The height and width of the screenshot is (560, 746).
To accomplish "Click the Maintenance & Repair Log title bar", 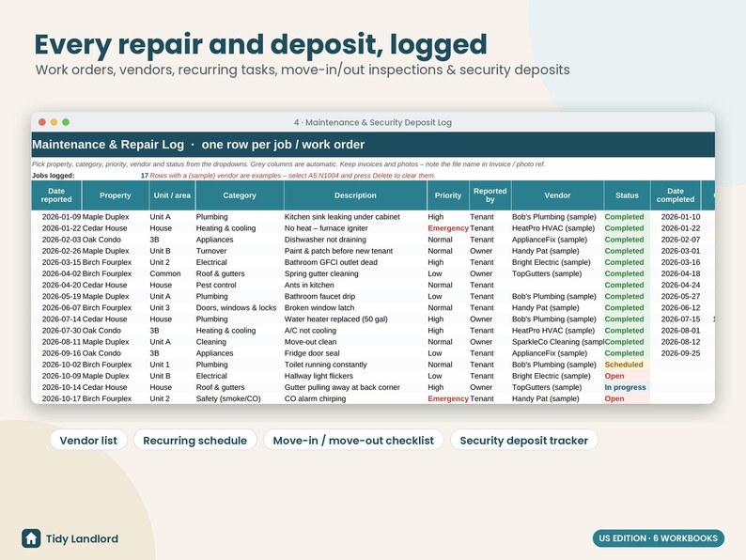I will tap(373, 145).
